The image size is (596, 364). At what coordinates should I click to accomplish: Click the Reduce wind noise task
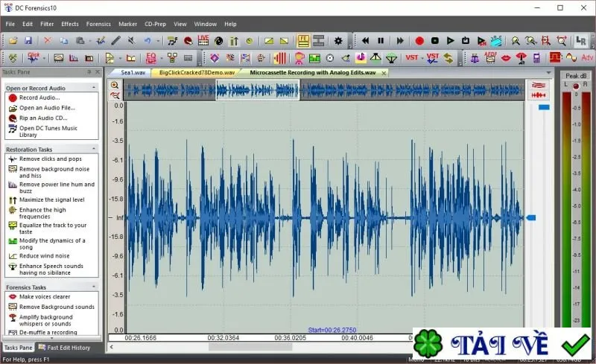pyautogui.click(x=45, y=256)
